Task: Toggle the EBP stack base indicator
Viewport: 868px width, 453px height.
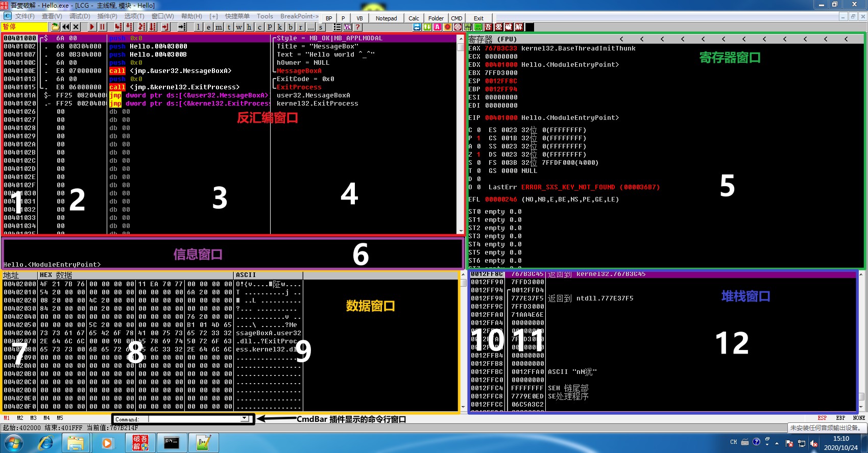Action: click(840, 418)
